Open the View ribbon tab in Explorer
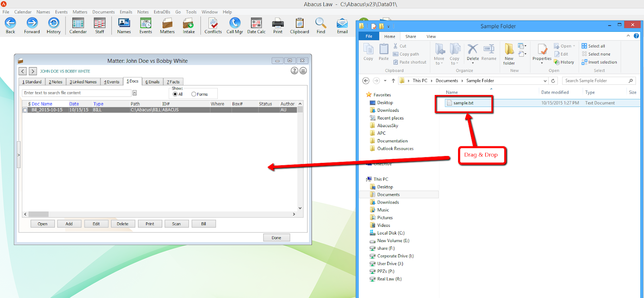 (x=431, y=36)
